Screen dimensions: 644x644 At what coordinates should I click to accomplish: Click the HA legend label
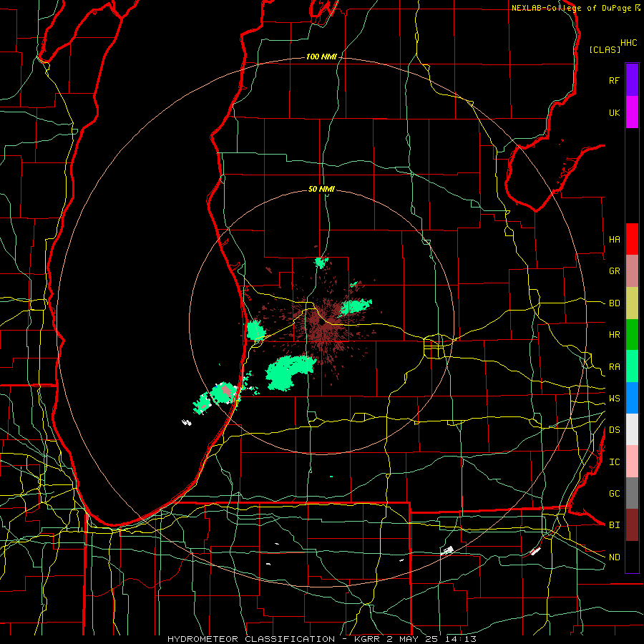coord(614,240)
